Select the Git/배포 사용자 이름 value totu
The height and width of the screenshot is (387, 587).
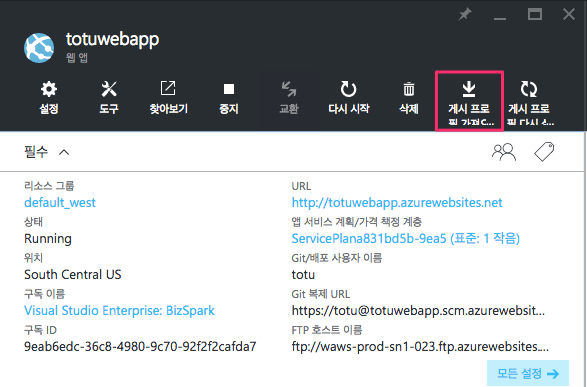tap(303, 275)
